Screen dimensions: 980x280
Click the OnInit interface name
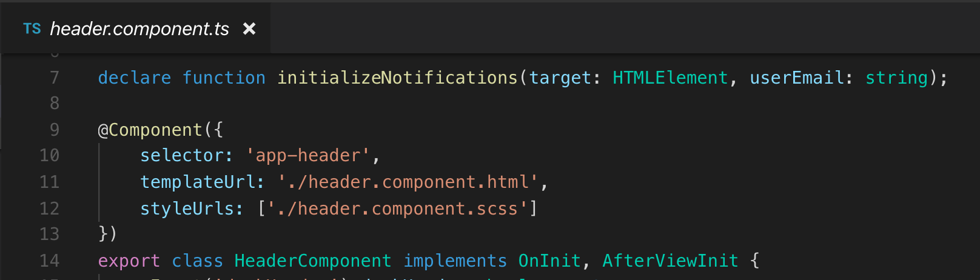point(549,261)
